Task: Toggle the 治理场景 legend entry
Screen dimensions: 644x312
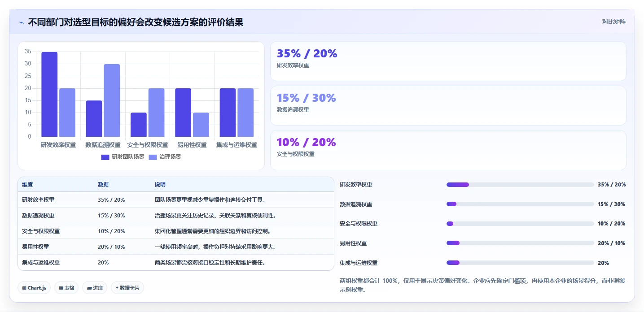Action: (x=165, y=157)
